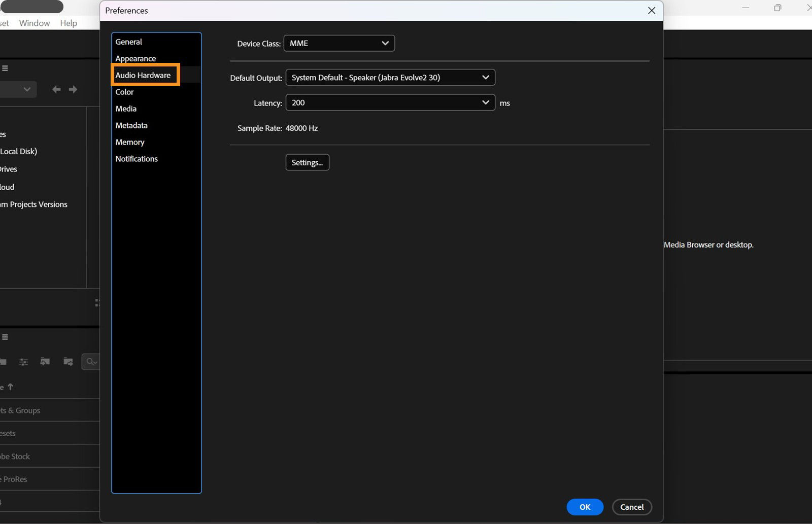This screenshot has width=812, height=524.
Task: Click the back navigation arrow in Media Browser
Action: pos(56,89)
